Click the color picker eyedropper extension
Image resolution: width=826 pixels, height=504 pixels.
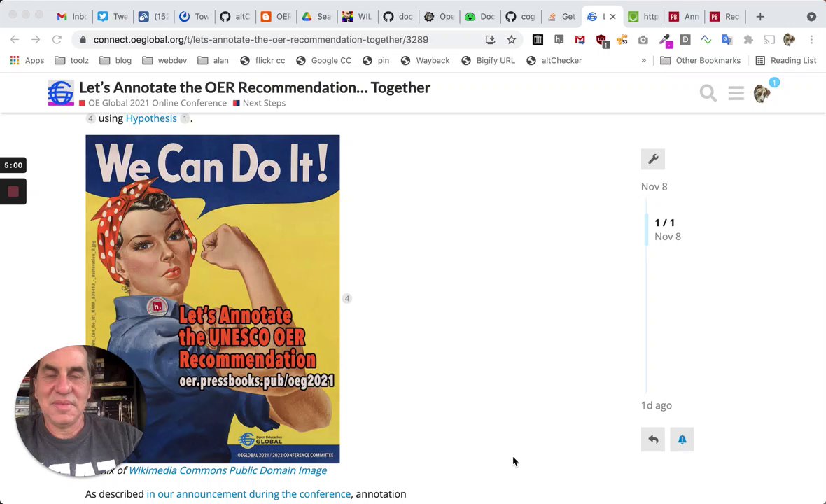click(665, 41)
